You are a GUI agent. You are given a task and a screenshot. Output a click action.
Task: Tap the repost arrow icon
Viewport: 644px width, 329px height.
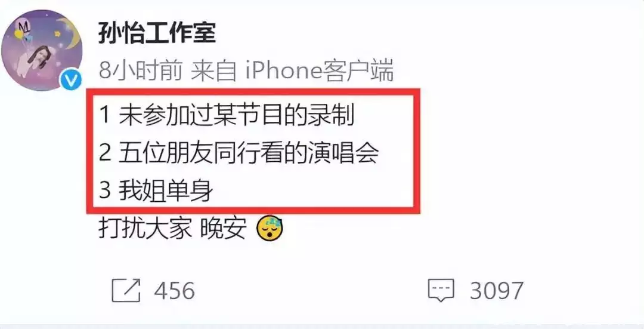pos(126,290)
